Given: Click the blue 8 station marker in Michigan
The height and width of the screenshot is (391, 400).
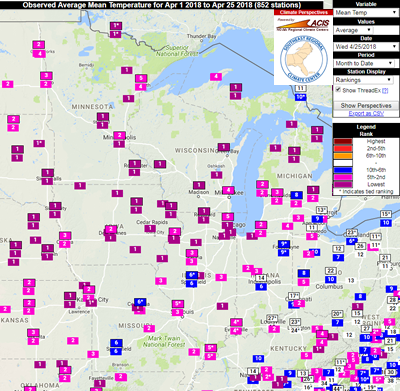Looking at the screenshot, I should [x=296, y=195].
